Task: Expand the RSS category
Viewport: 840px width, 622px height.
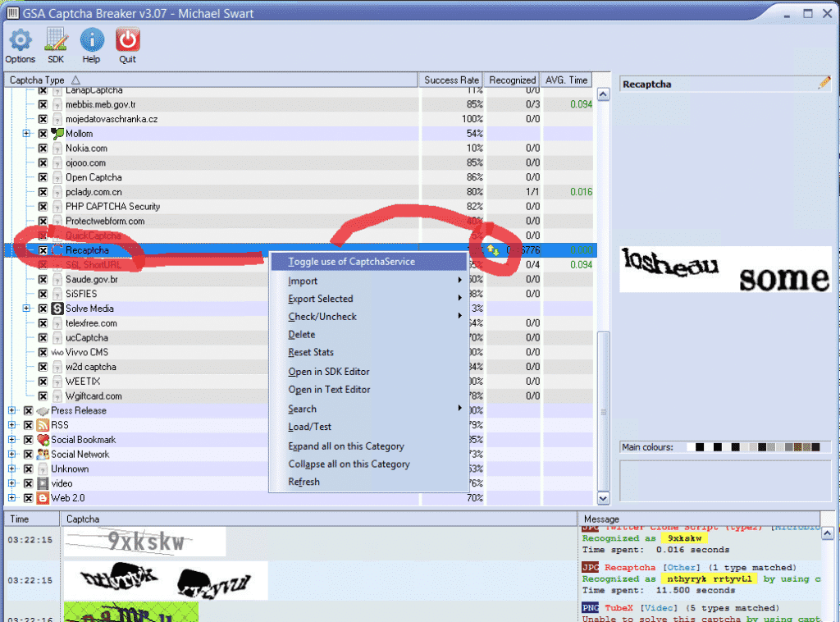Action: 11,425
